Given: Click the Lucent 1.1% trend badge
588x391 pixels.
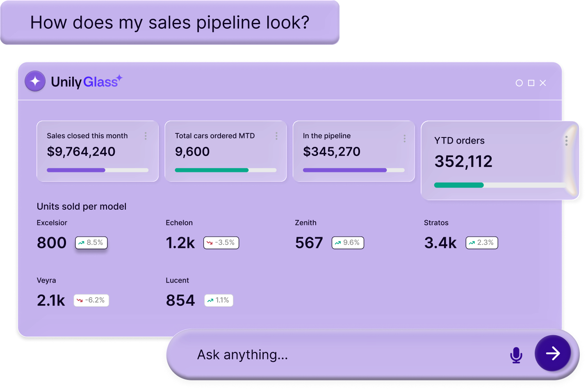Looking at the screenshot, I should (x=219, y=300).
